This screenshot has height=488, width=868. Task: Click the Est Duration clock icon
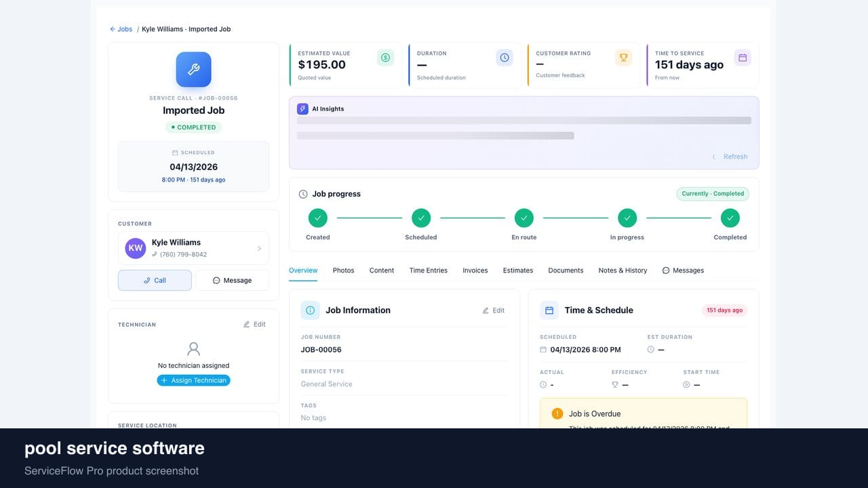tap(651, 350)
